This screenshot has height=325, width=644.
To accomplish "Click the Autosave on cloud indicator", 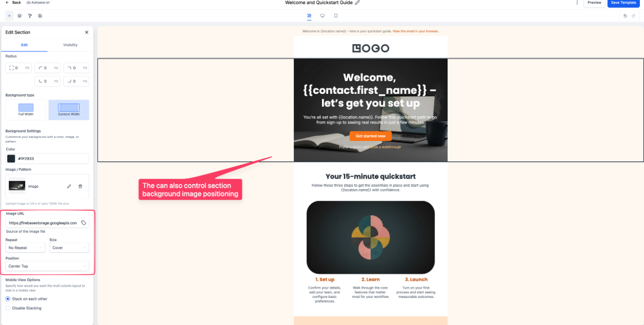I will pos(38,3).
